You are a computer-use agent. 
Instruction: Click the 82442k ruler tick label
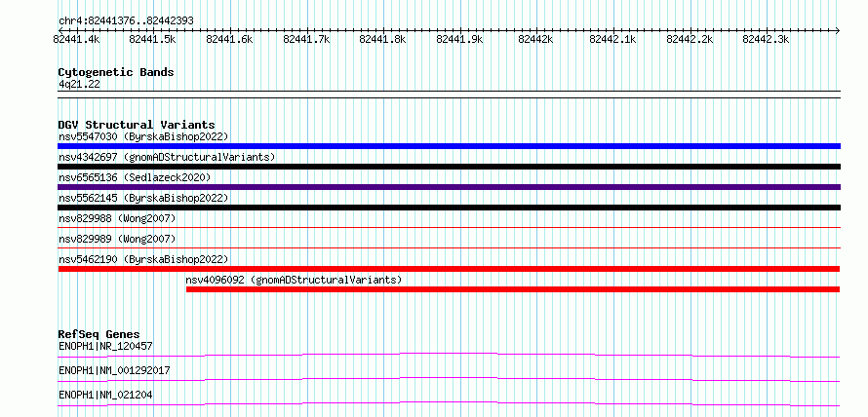tap(535, 40)
